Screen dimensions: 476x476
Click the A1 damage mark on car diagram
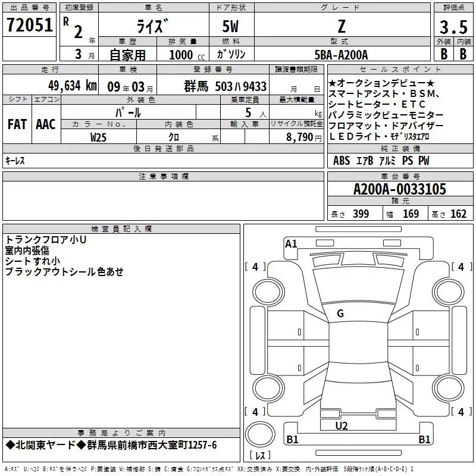[291, 243]
